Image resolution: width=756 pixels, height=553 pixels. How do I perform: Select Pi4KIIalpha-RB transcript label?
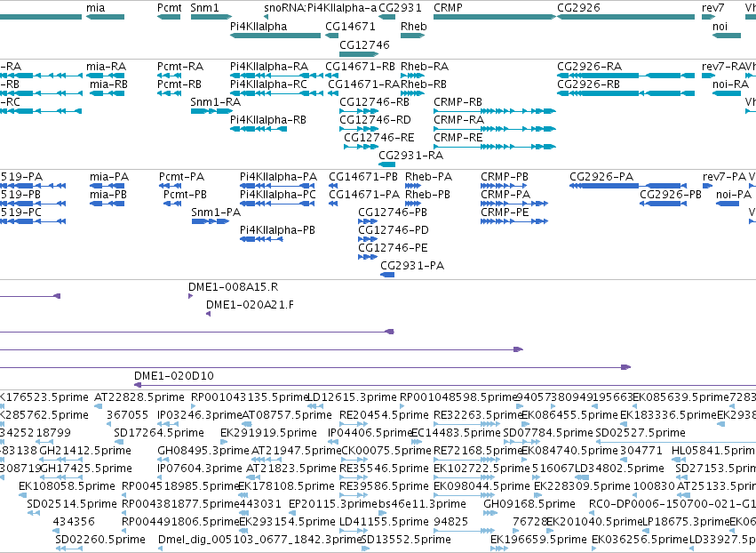(x=268, y=120)
